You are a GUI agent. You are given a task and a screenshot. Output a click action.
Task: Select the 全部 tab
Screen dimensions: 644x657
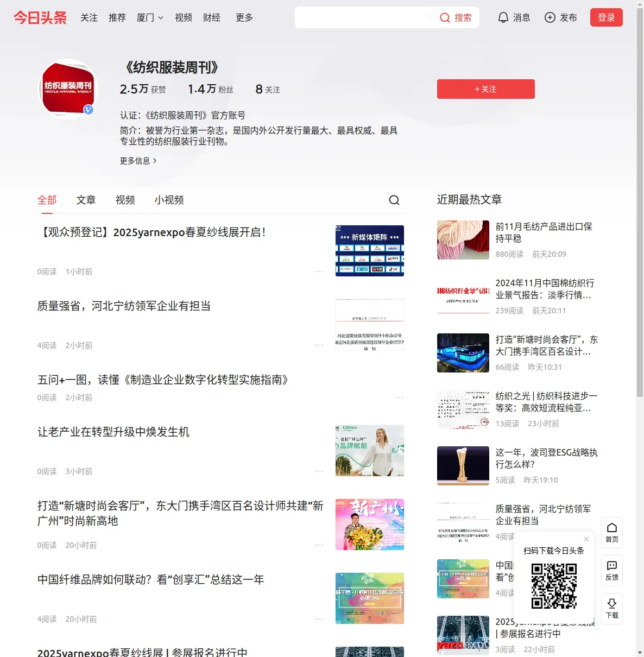pos(47,200)
